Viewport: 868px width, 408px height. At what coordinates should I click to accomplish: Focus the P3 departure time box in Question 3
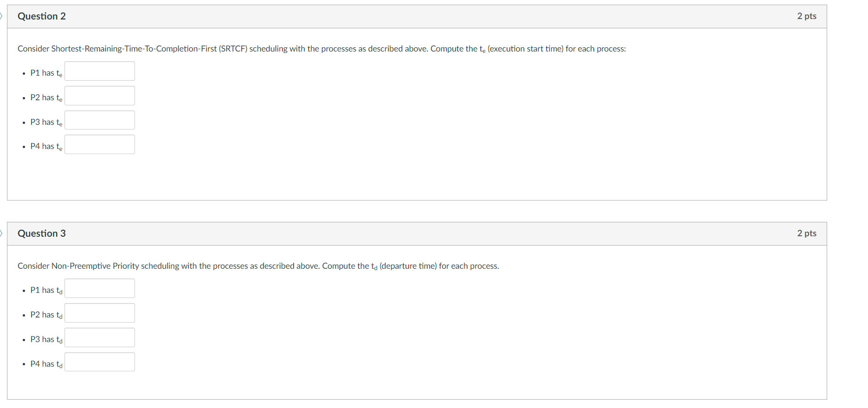(x=100, y=337)
